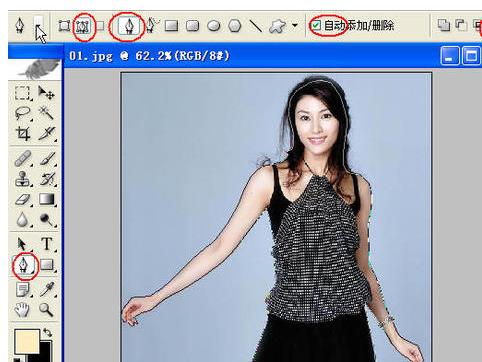Choose the Lasso tool
482x362 pixels.
(23, 114)
